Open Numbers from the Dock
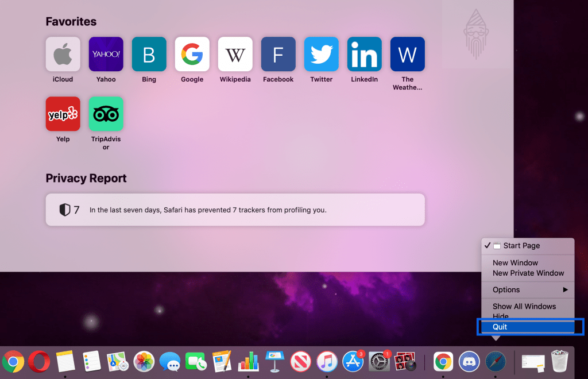Image resolution: width=588 pixels, height=379 pixels. tap(248, 362)
